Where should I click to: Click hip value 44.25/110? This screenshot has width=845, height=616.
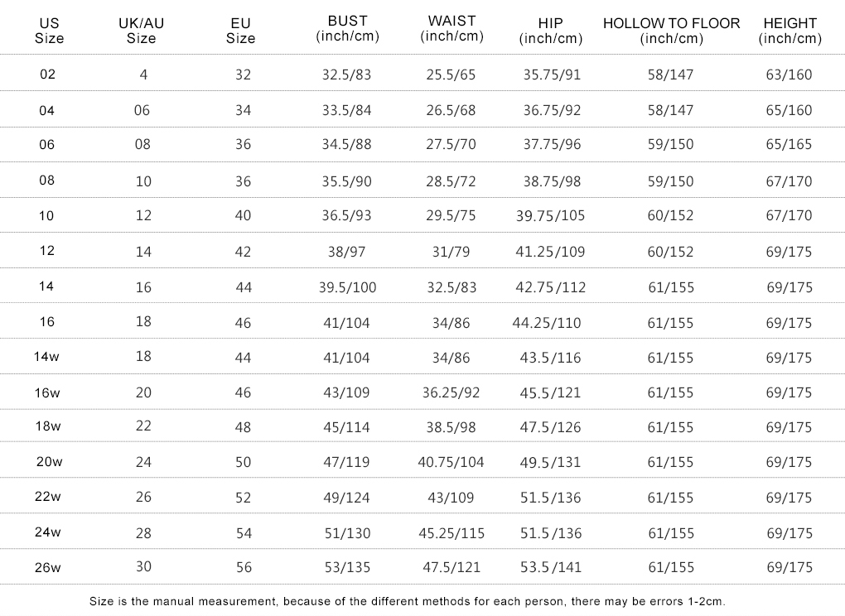coord(547,323)
